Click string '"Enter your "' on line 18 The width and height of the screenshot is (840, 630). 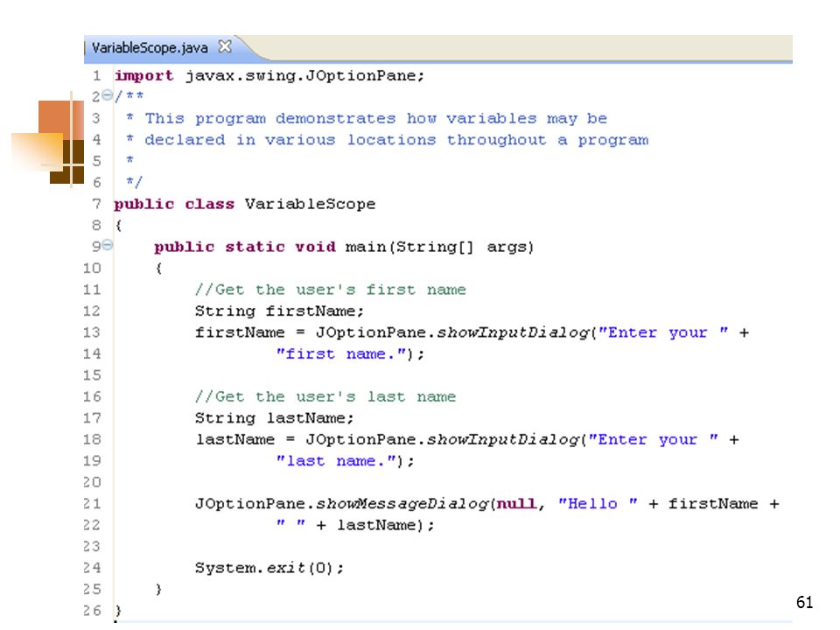pos(654,440)
